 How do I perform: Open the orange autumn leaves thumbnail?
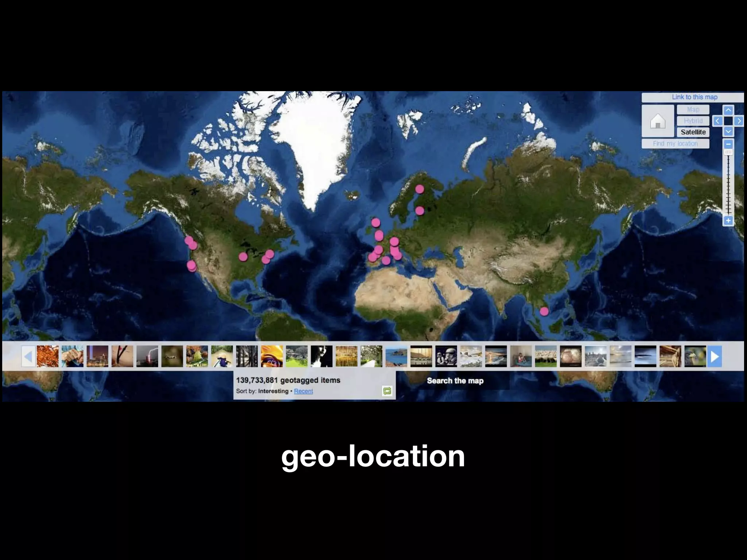click(x=47, y=356)
